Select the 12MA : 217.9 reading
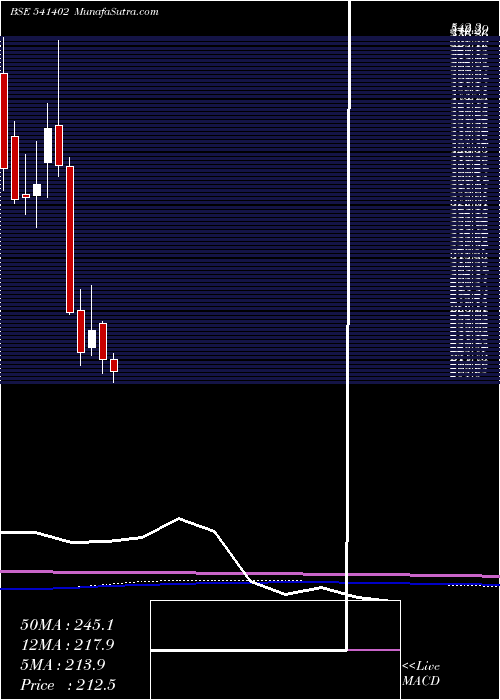The image size is (500, 700). (67, 645)
